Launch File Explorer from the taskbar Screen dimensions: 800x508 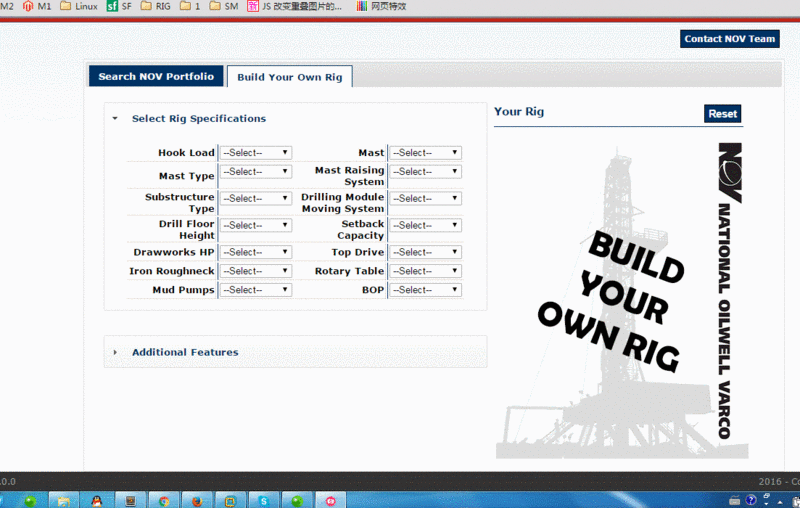click(x=64, y=501)
